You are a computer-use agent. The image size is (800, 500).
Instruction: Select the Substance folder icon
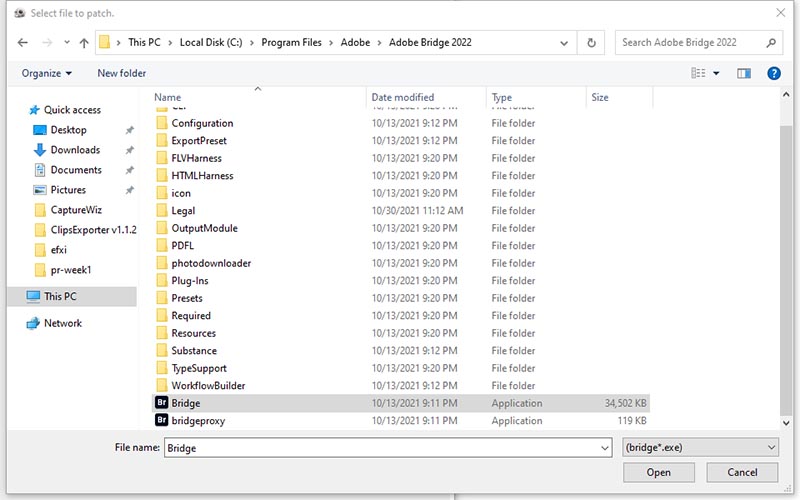click(162, 351)
